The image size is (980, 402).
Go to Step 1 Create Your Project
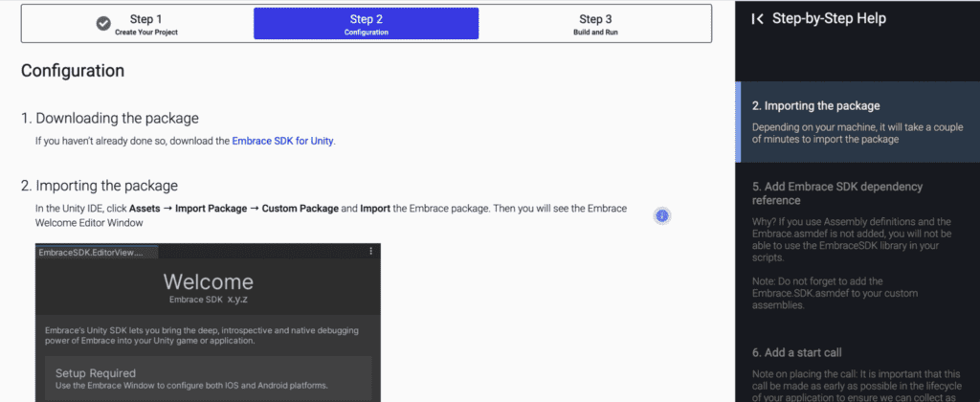(138, 23)
